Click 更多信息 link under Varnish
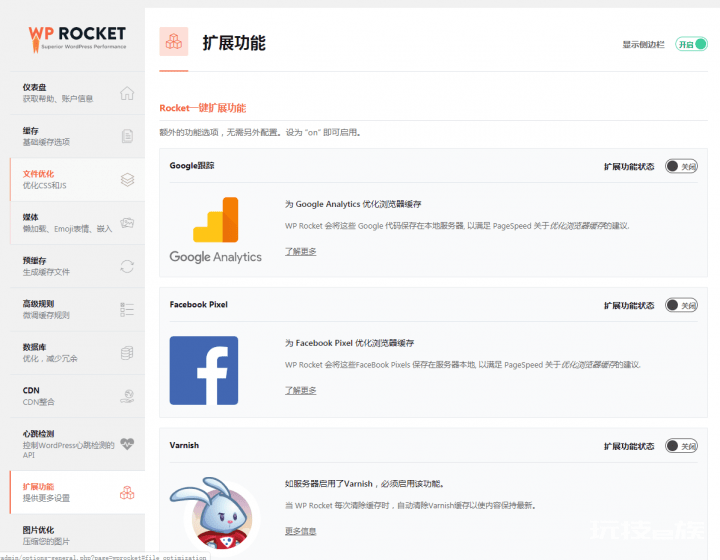This screenshot has width=720, height=560. tap(300, 531)
